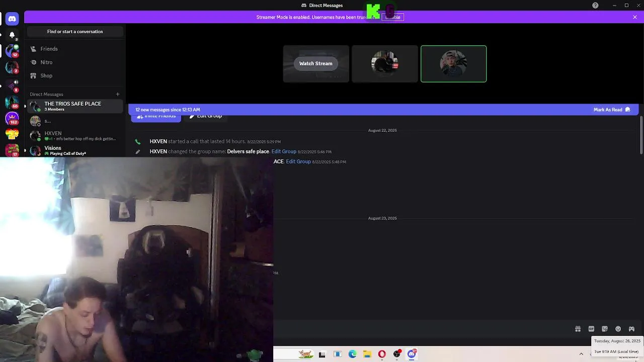This screenshot has height=362, width=644.
Task: Open the server icon with the 2 badge
Action: [x=12, y=67]
